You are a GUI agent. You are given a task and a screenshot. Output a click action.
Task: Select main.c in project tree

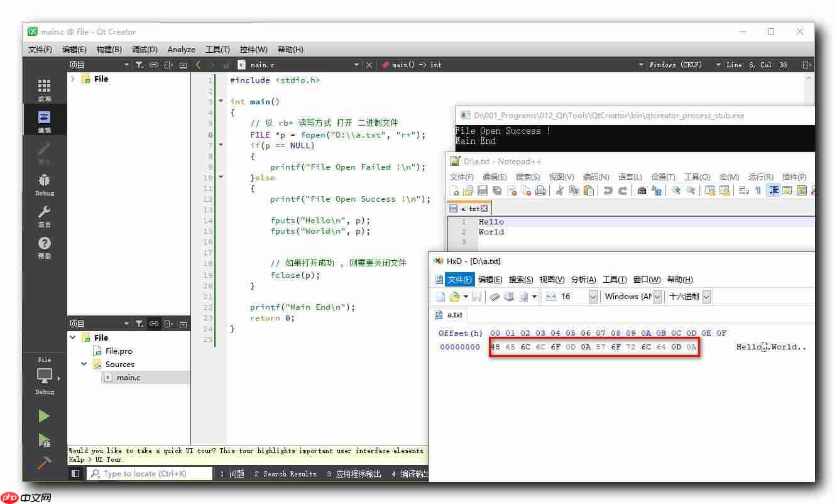coord(128,377)
